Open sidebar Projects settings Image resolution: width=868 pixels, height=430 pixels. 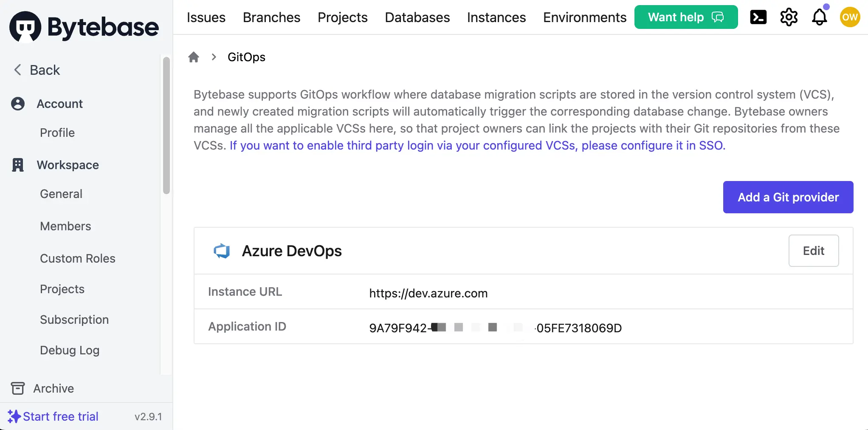pyautogui.click(x=62, y=289)
